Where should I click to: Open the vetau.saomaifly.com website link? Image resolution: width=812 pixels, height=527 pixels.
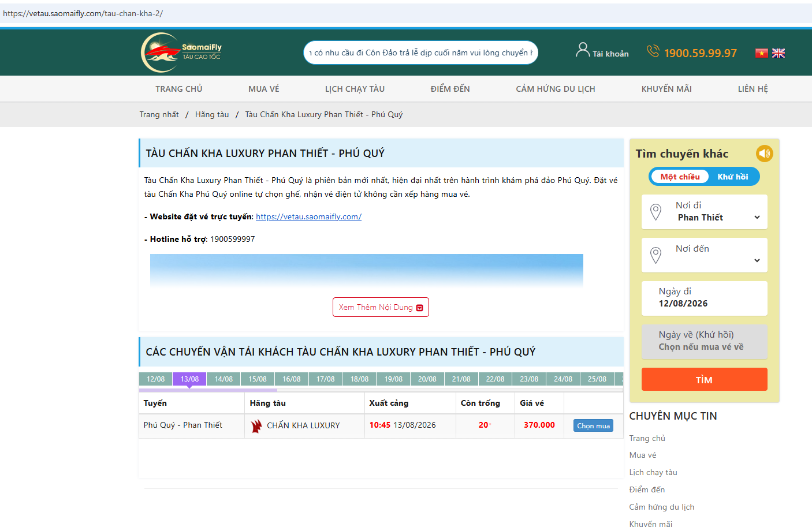click(308, 216)
